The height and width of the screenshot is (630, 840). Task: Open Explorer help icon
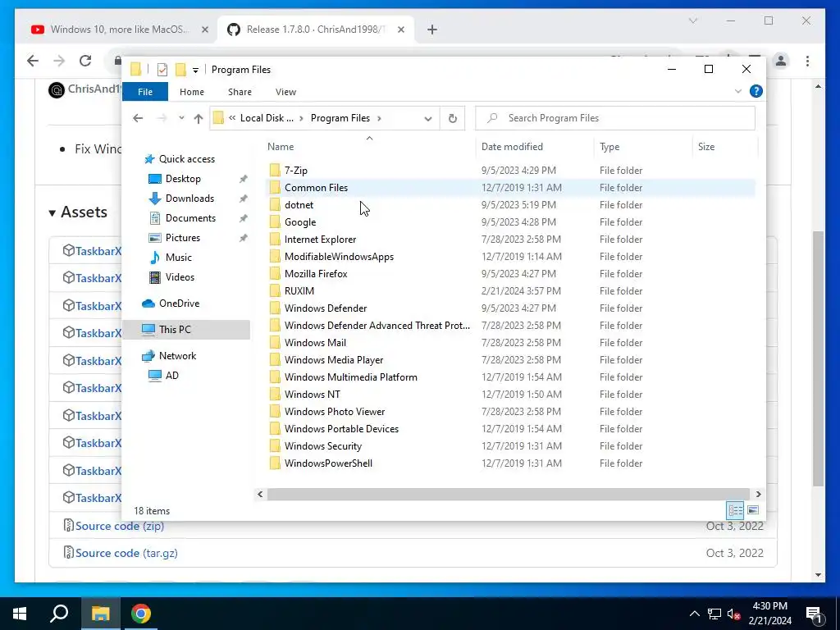click(756, 91)
